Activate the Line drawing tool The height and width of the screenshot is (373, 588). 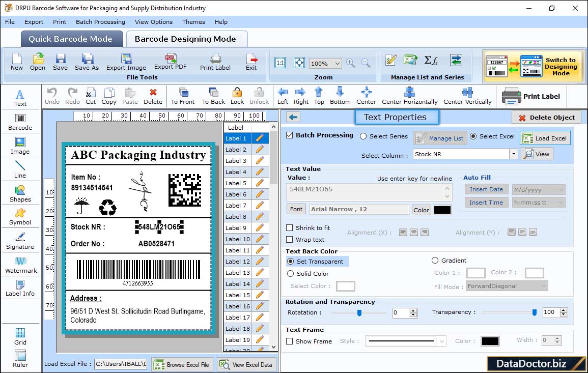20,169
